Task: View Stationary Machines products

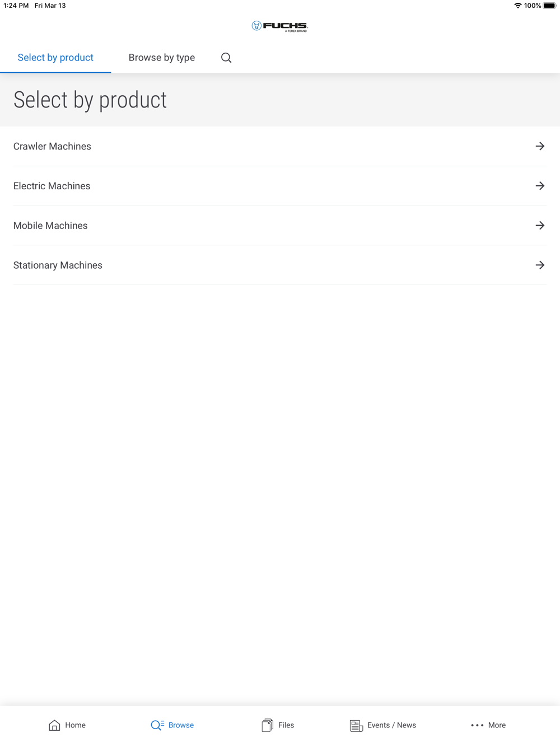Action: click(58, 265)
